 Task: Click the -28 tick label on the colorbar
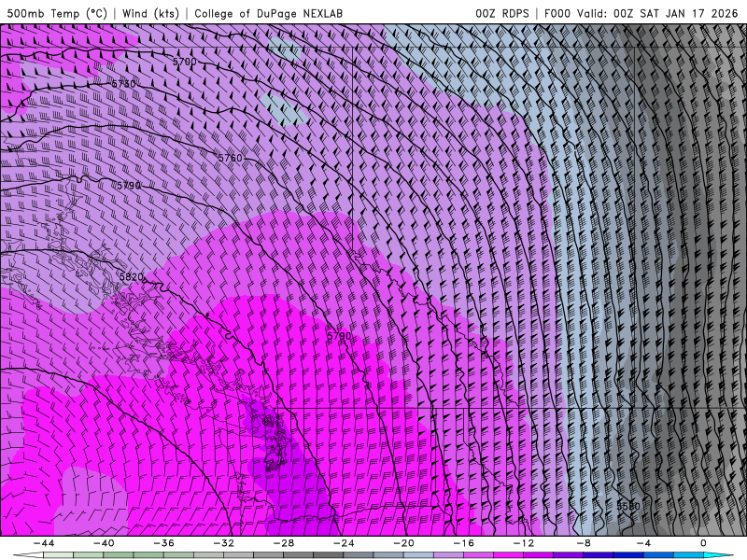(x=284, y=543)
